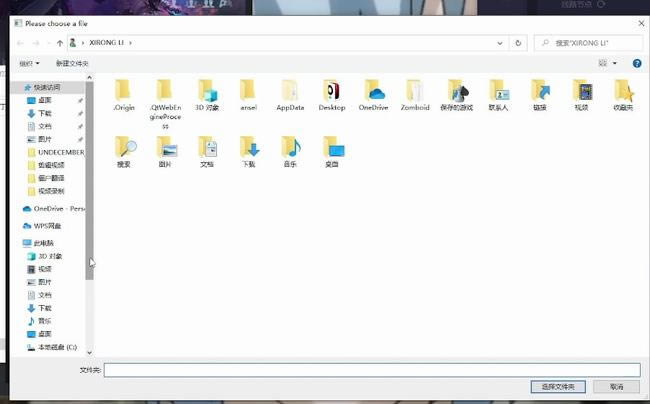The height and width of the screenshot is (404, 650).
Task: Open the 组织 organize dropdown menu
Action: click(27, 63)
